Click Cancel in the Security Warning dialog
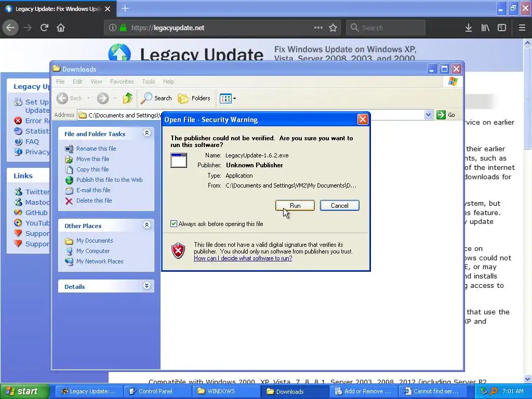This screenshot has width=532, height=399. pos(339,205)
